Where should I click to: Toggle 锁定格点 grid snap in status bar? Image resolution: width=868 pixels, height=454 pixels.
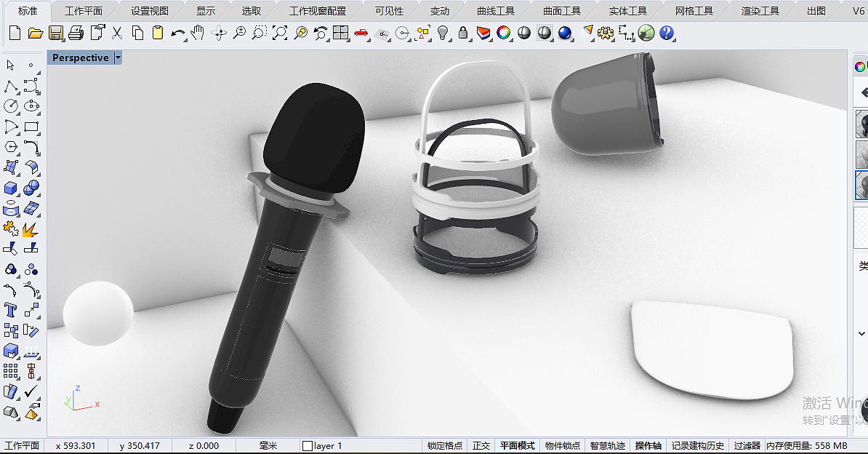pyautogui.click(x=444, y=445)
